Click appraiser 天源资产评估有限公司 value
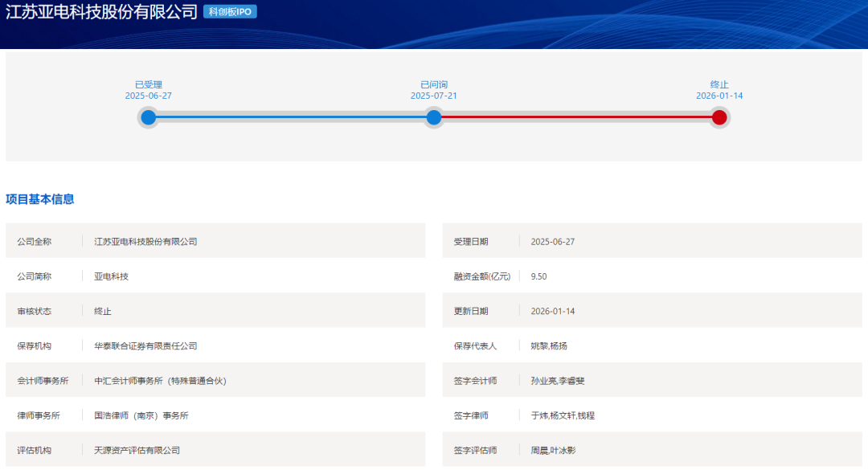The image size is (868, 470). click(x=137, y=451)
